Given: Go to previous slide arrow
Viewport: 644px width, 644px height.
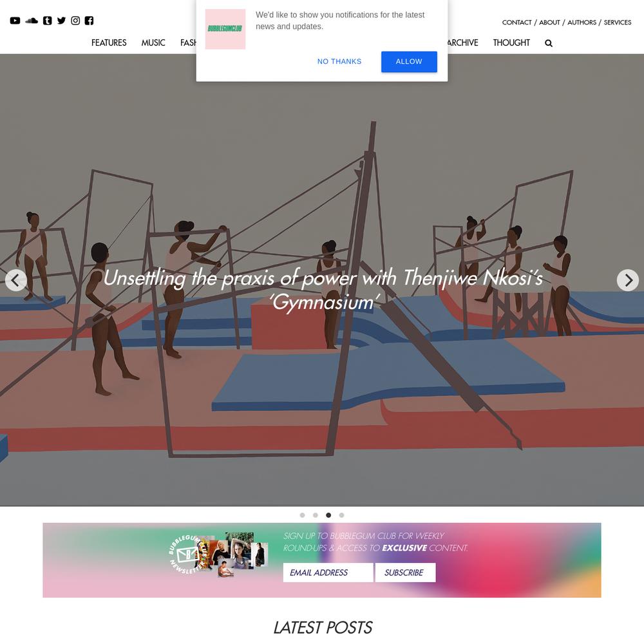Looking at the screenshot, I should tap(16, 280).
